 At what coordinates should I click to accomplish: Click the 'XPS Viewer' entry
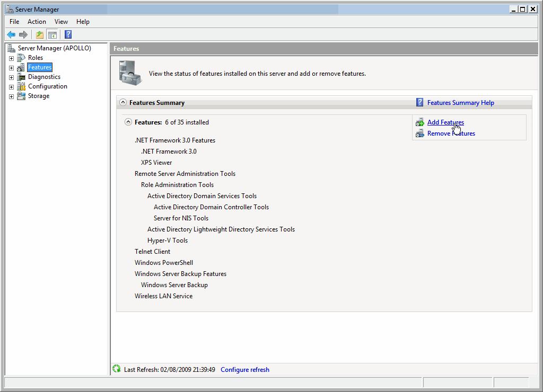pyautogui.click(x=156, y=162)
